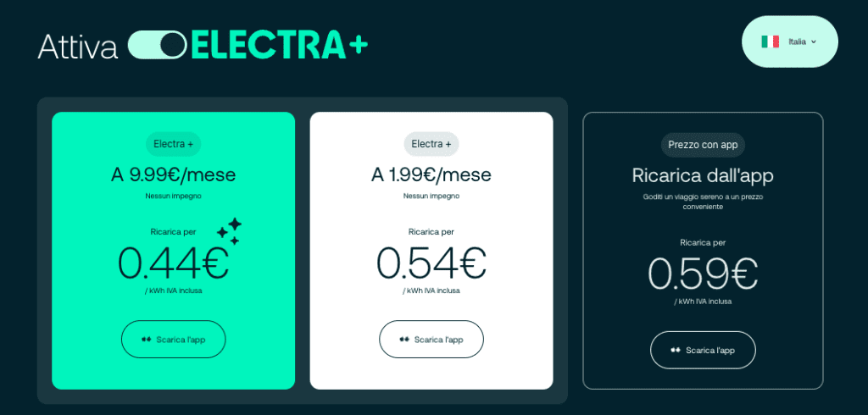Expand the chevron next to Italia
The image size is (868, 415).
tap(814, 41)
